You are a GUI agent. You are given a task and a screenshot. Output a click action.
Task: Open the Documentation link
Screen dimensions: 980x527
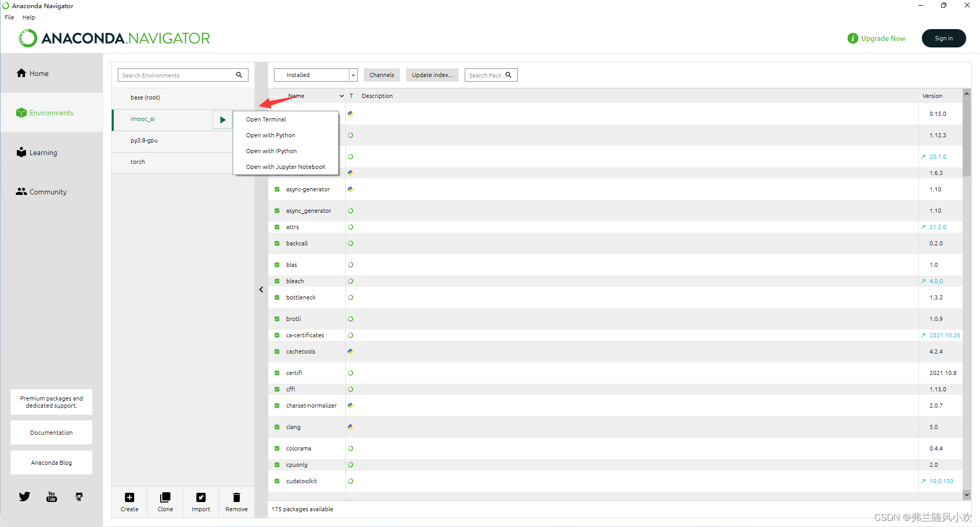(x=52, y=433)
